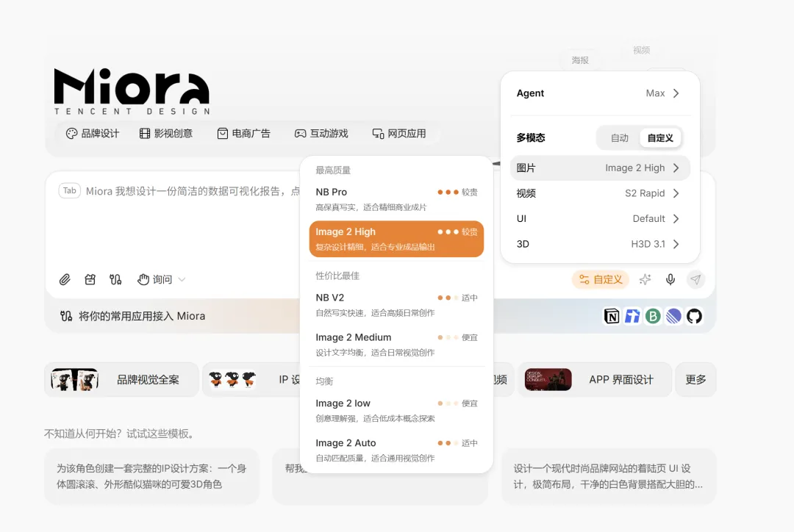Click the green B integration icon
The image size is (794, 532).
click(653, 317)
